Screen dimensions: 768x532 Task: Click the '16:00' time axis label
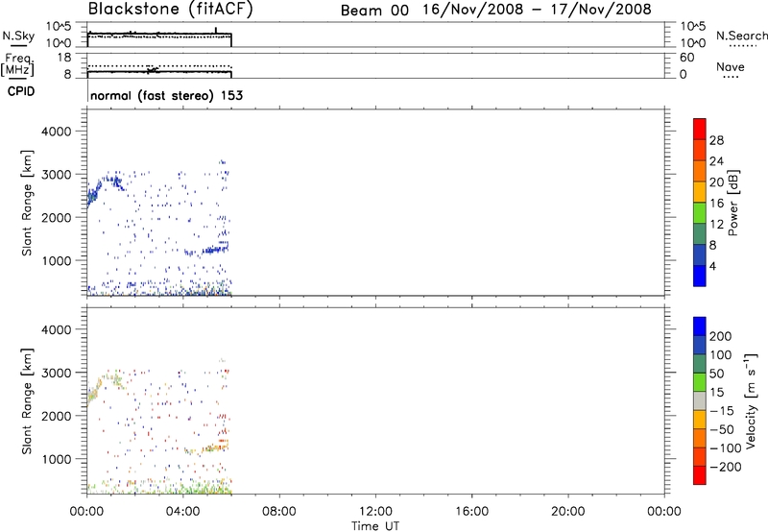471,512
